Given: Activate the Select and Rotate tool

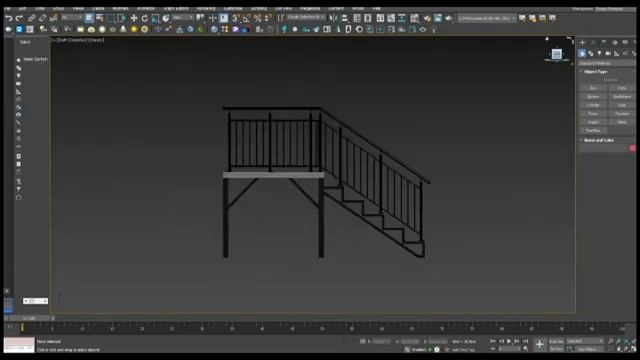Looking at the screenshot, I should (144, 18).
